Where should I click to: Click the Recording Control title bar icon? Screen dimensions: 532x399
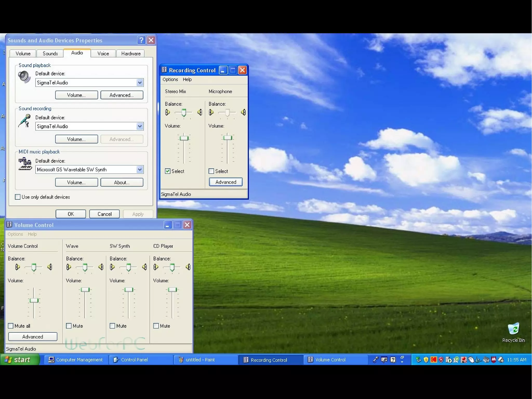tap(164, 70)
